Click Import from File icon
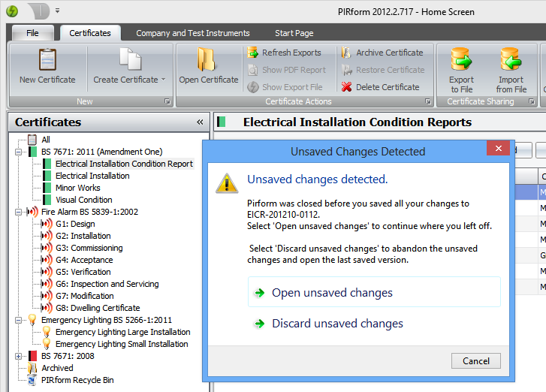This screenshot has height=392, width=546. pyautogui.click(x=511, y=60)
